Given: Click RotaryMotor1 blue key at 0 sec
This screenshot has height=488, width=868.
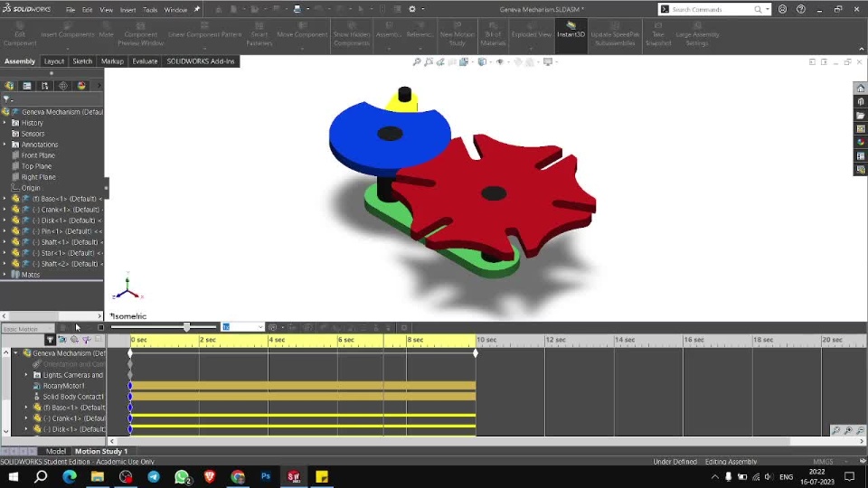Looking at the screenshot, I should pos(130,386).
